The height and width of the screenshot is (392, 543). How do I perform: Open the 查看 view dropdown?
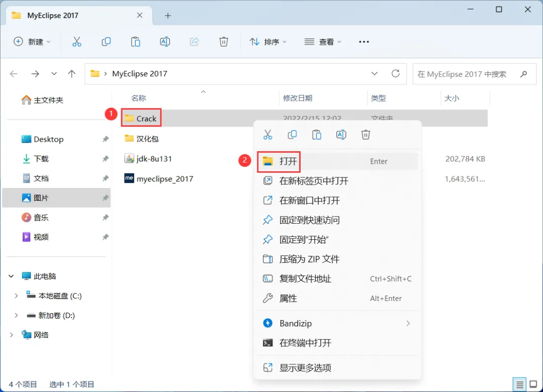tap(323, 42)
